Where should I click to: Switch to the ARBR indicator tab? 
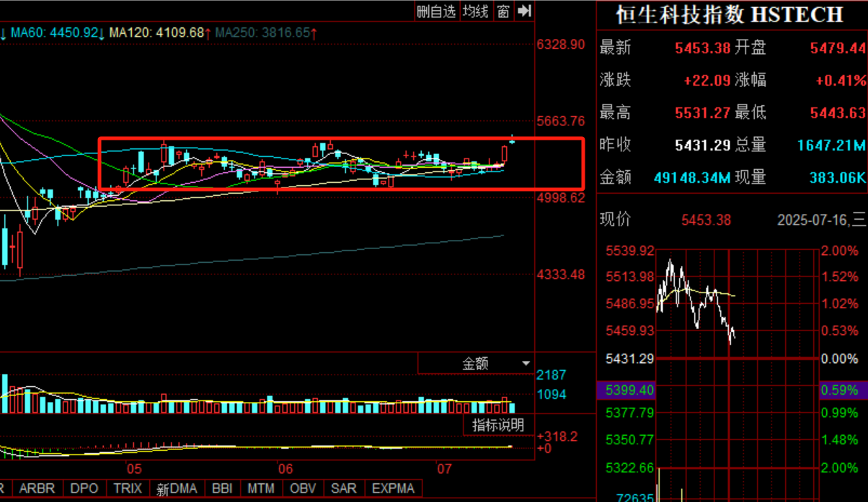coord(37,488)
